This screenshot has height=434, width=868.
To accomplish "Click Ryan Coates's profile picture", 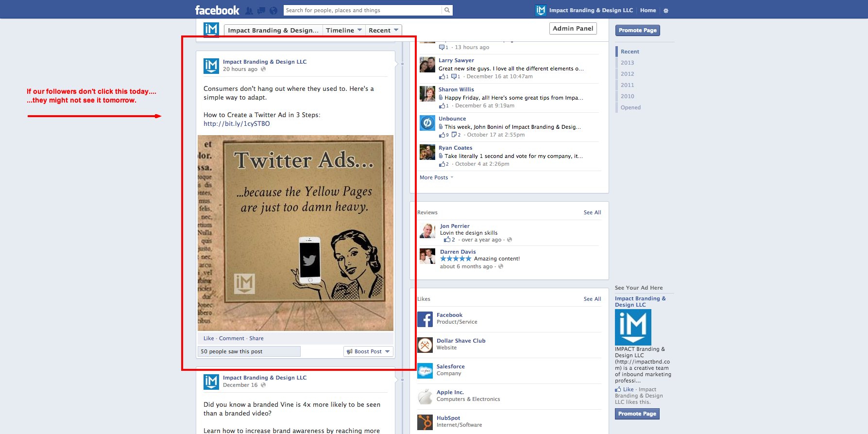I will point(427,152).
